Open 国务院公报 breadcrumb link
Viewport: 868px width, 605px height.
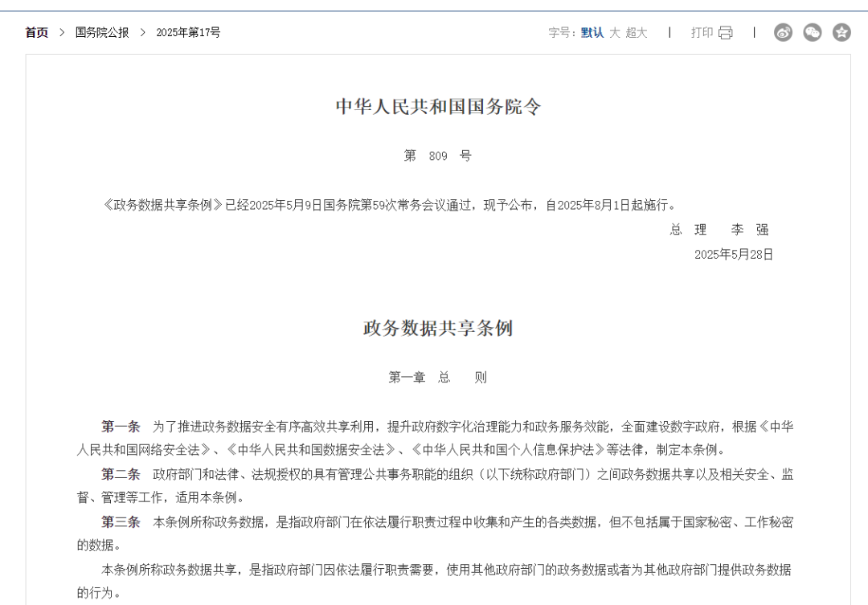(x=102, y=33)
